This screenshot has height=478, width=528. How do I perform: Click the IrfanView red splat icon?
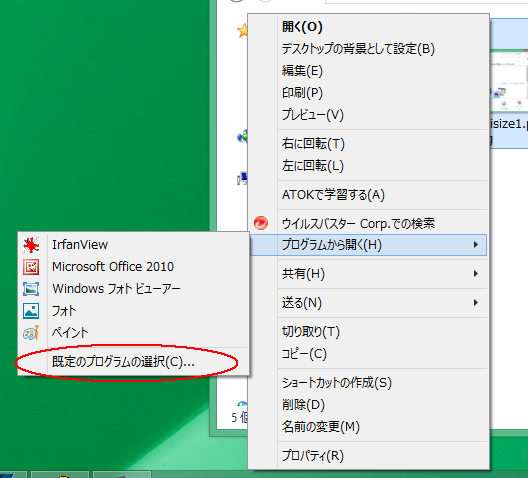31,245
